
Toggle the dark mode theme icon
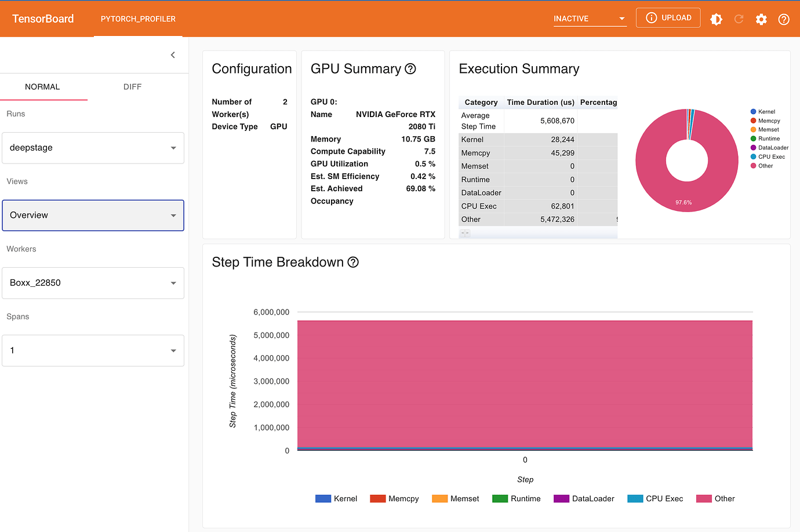[x=716, y=19]
